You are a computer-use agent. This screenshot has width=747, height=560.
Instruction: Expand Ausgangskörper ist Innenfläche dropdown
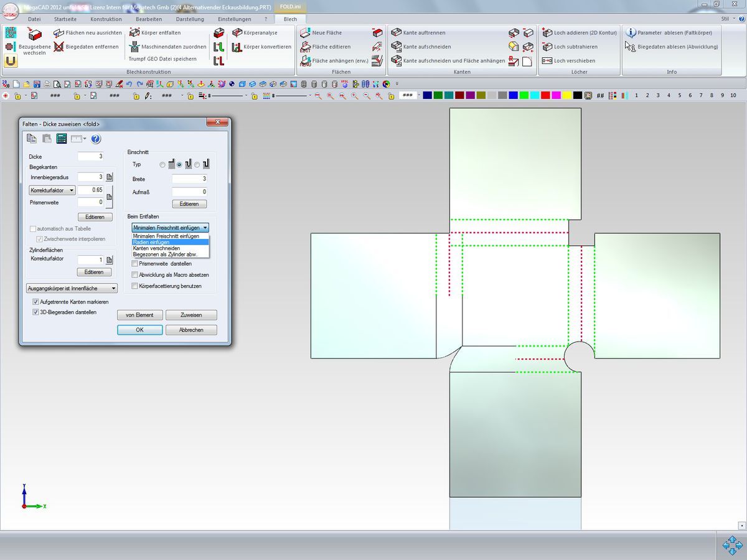(72, 289)
